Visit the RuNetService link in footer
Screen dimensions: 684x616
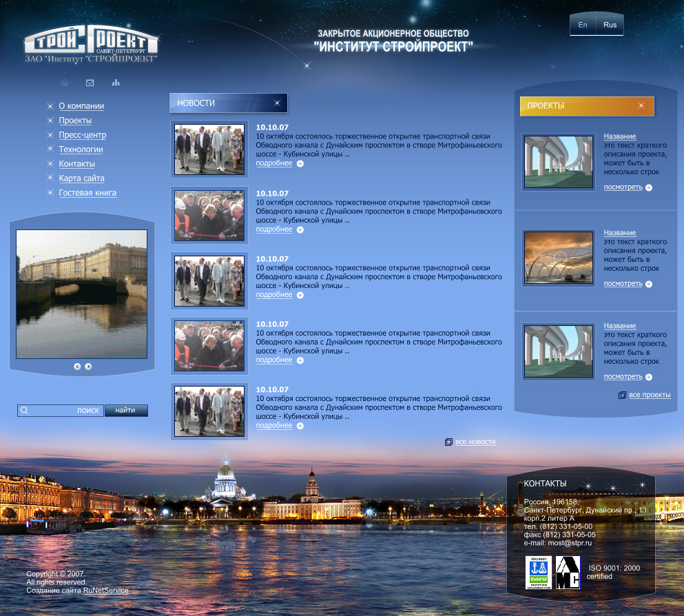coord(105,591)
